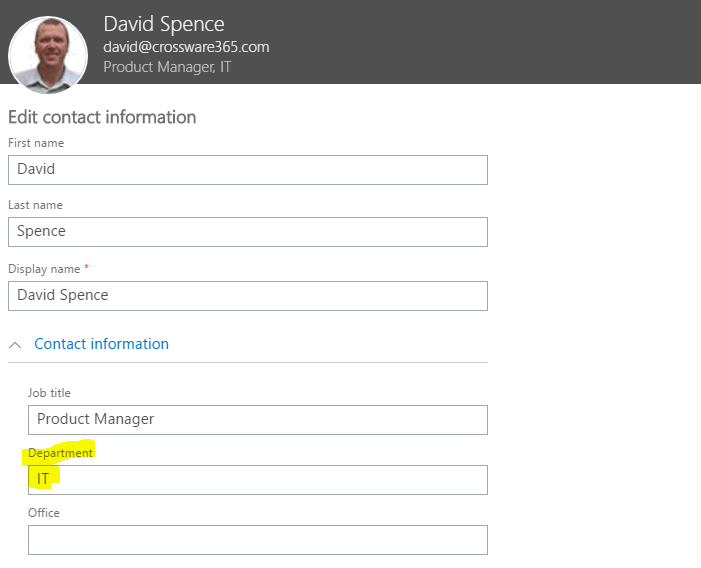
Task: Click the empty Office input field
Action: tap(258, 540)
